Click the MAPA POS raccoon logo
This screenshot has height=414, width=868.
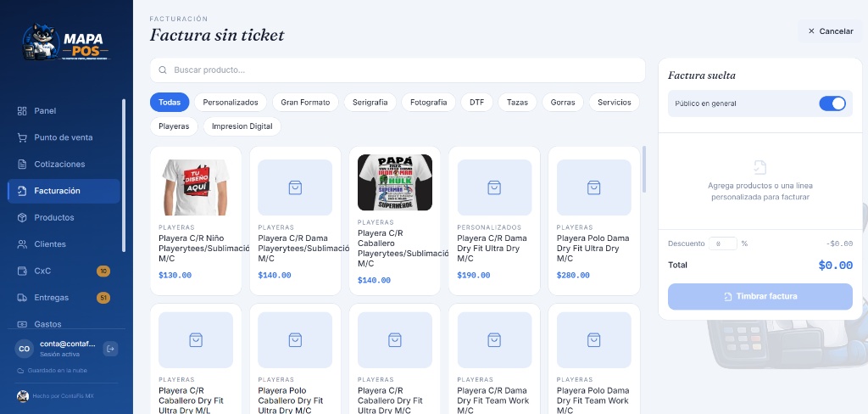66,42
